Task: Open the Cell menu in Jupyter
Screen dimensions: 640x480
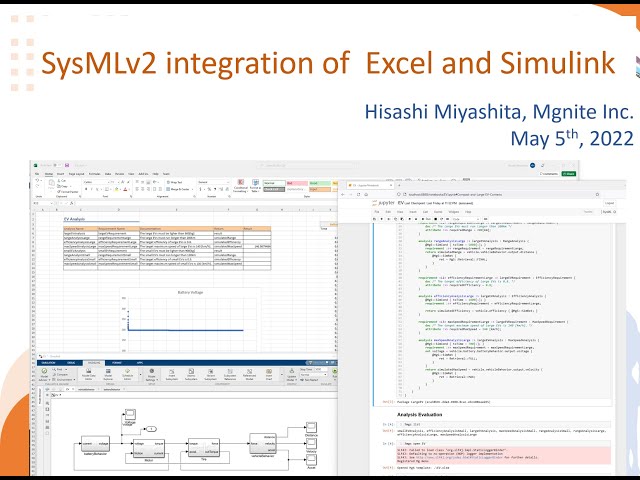Action: (425, 212)
